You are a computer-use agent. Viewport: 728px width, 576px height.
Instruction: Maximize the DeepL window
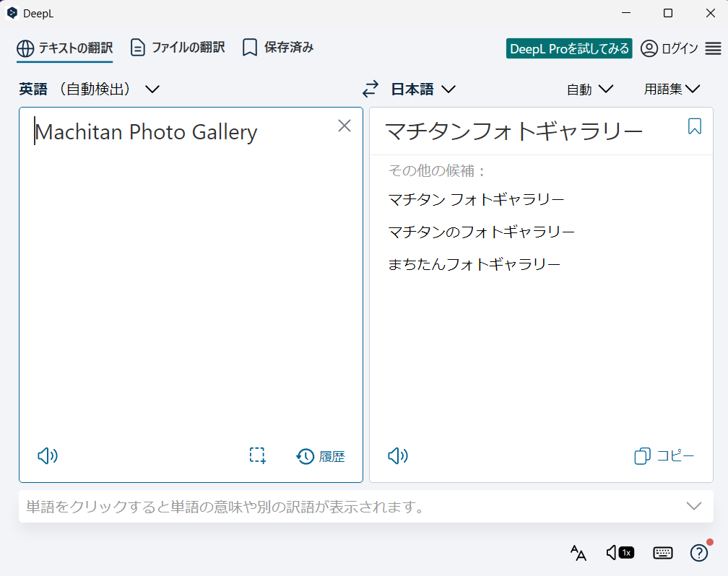click(668, 13)
